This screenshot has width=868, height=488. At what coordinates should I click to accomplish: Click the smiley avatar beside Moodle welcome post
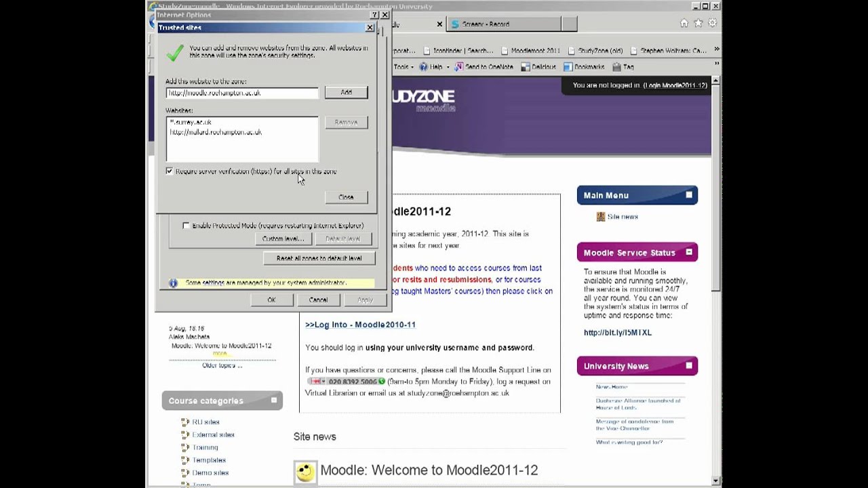(x=305, y=472)
